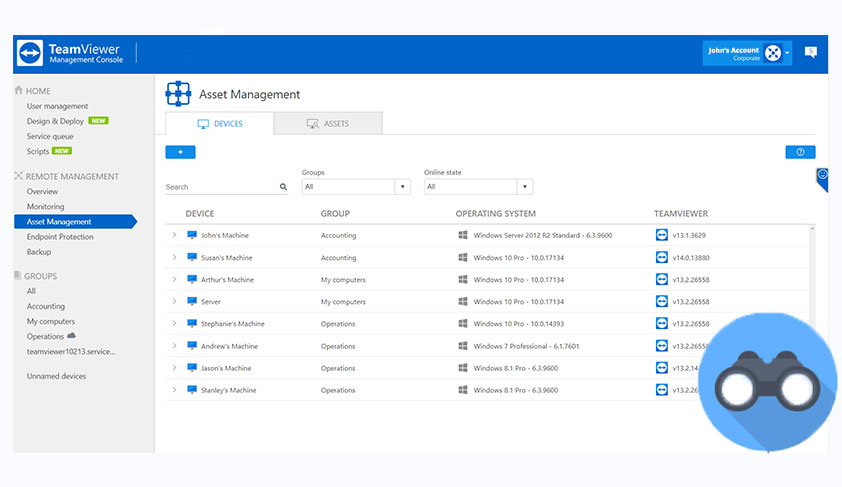The image size is (842, 487).
Task: Switch to the Devices tab
Action: point(220,123)
